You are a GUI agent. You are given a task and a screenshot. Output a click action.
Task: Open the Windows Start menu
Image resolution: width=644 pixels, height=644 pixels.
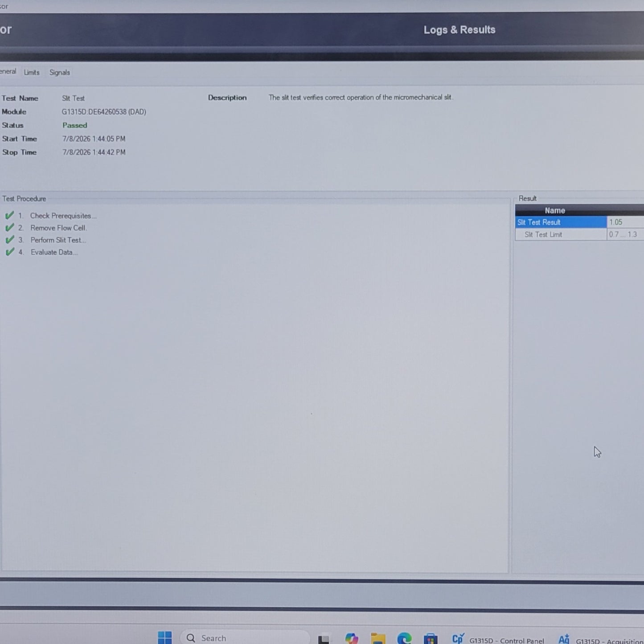pyautogui.click(x=165, y=638)
